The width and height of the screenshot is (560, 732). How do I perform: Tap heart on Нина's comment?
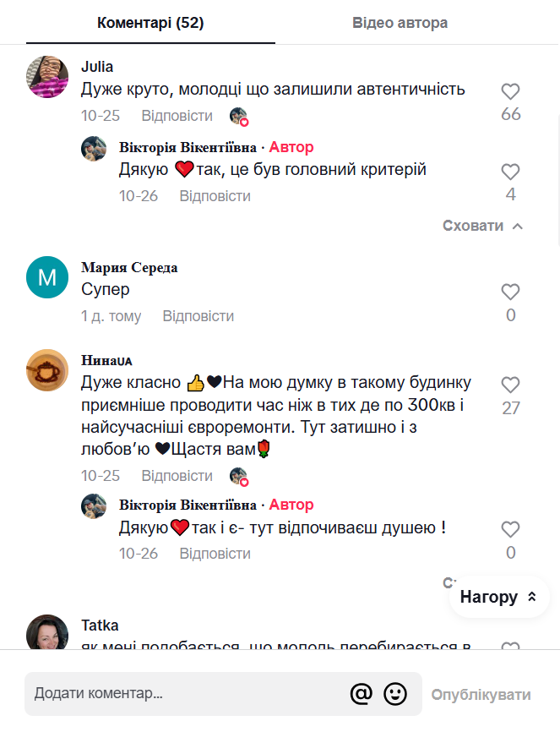[x=510, y=385]
